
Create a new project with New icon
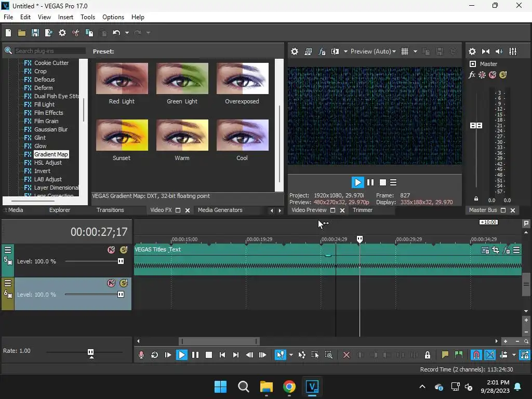click(x=8, y=33)
